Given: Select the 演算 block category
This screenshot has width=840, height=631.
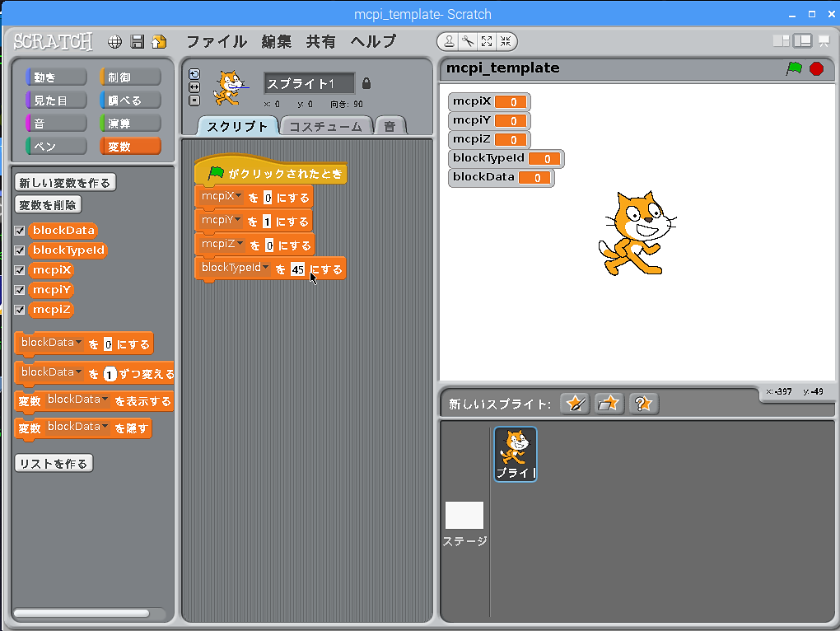Looking at the screenshot, I should click(129, 124).
